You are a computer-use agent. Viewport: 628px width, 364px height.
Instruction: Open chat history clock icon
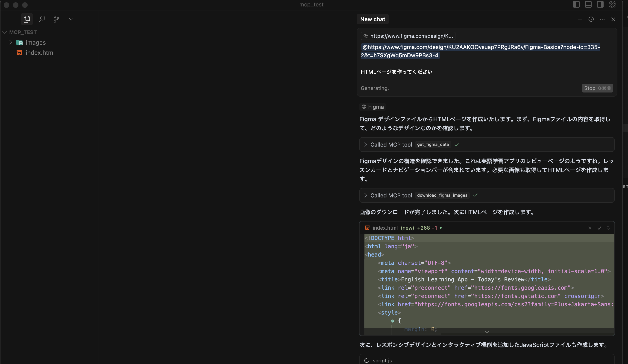point(591,19)
